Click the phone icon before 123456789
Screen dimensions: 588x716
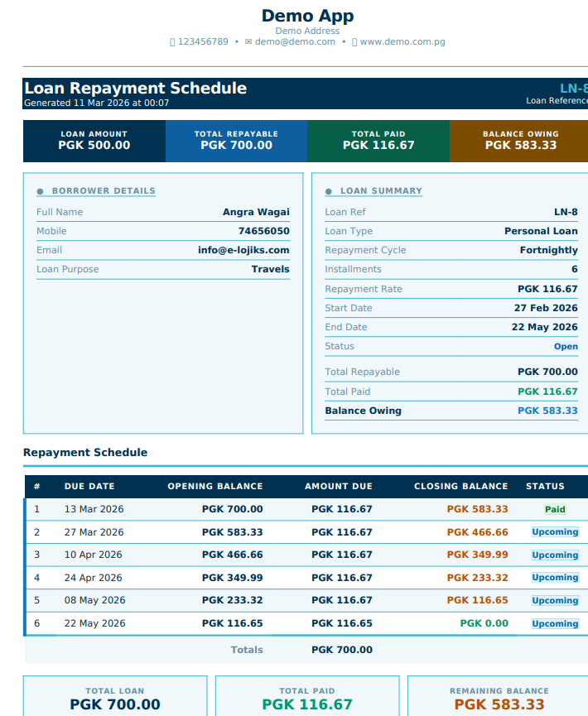point(172,42)
